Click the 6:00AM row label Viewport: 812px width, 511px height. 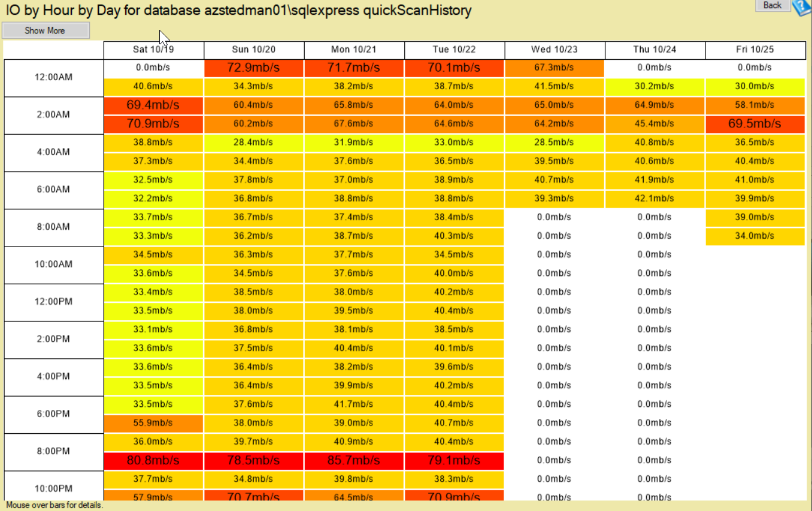coord(54,189)
